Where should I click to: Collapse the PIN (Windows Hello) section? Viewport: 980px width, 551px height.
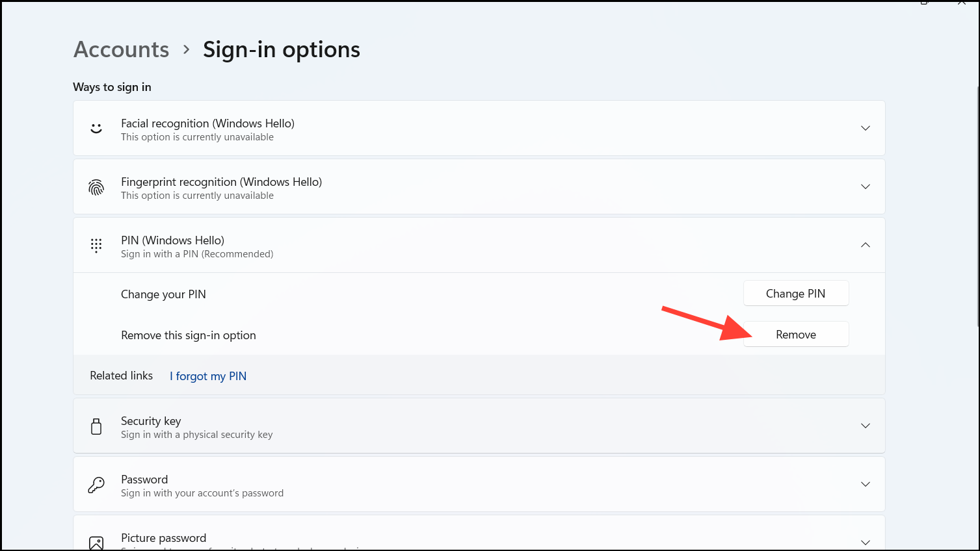click(866, 245)
